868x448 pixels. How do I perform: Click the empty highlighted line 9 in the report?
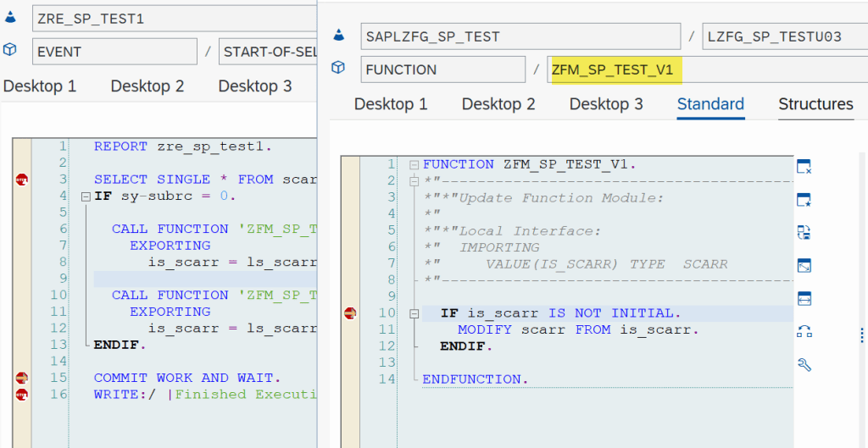[205, 279]
